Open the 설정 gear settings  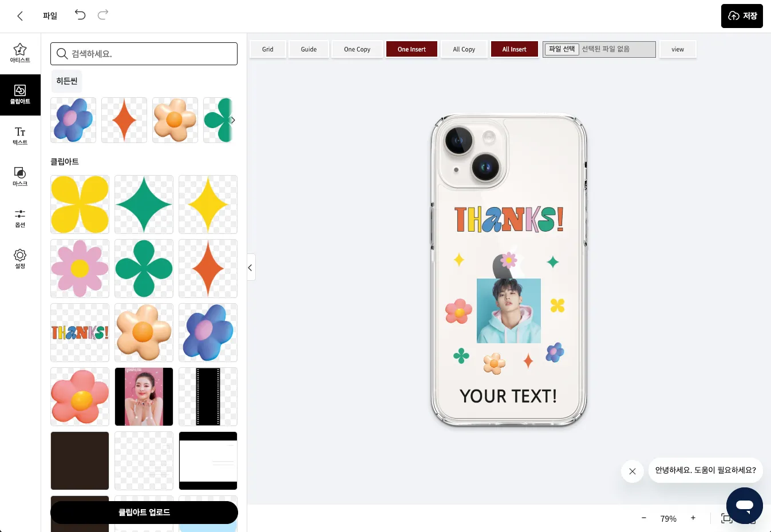coord(20,259)
